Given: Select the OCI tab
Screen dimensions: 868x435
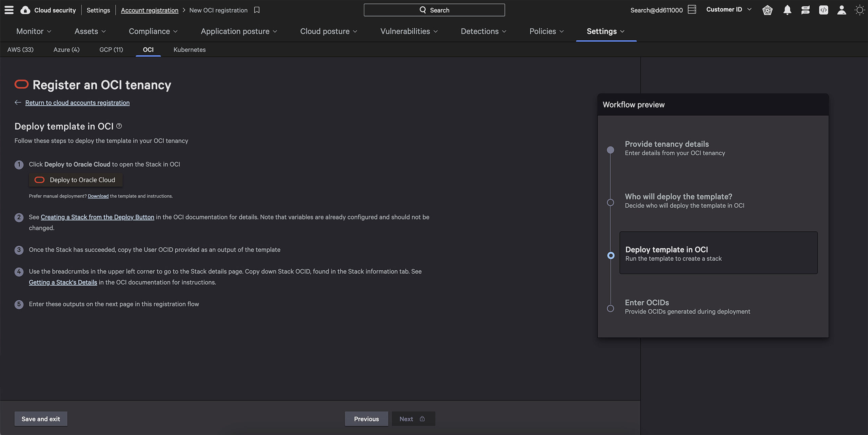Looking at the screenshot, I should coord(148,50).
